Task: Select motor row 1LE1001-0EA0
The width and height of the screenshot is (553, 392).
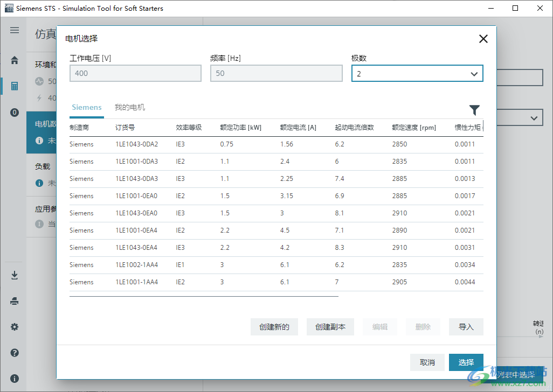Action: click(276, 196)
